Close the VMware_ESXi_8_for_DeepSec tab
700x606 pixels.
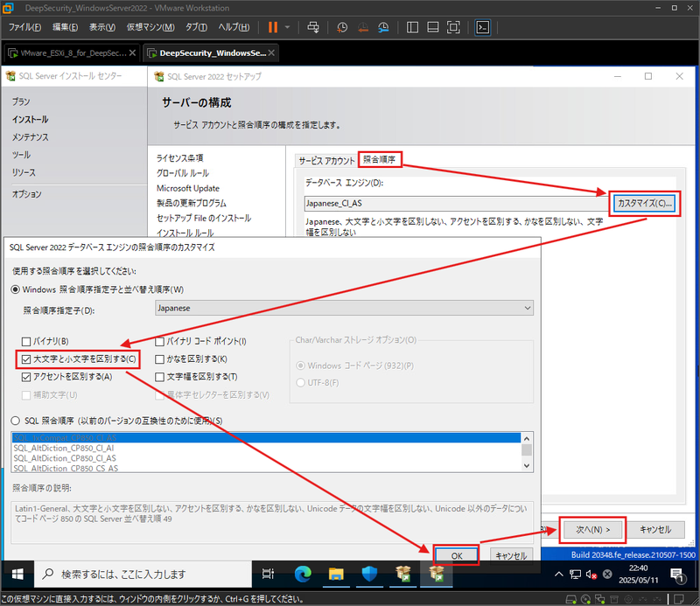pos(133,52)
